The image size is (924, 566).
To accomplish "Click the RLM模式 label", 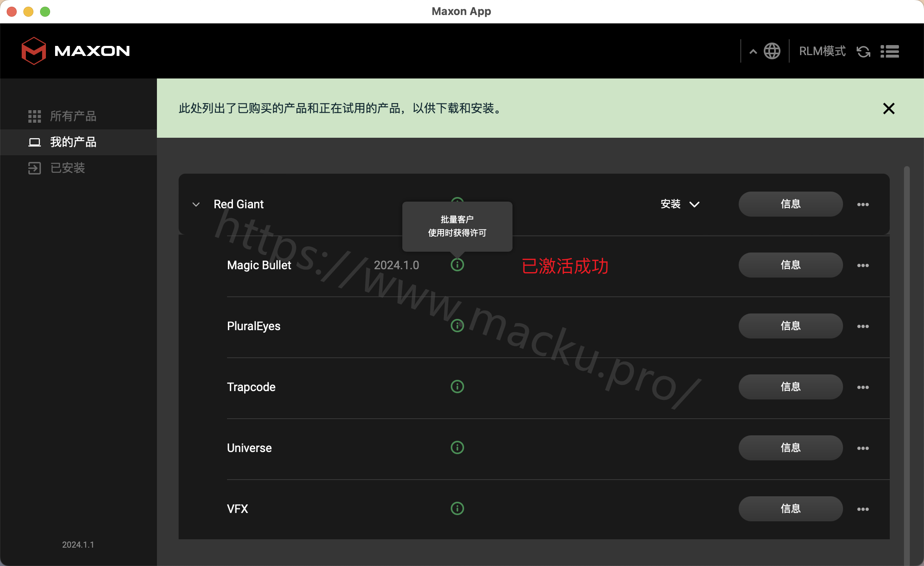I will point(822,51).
